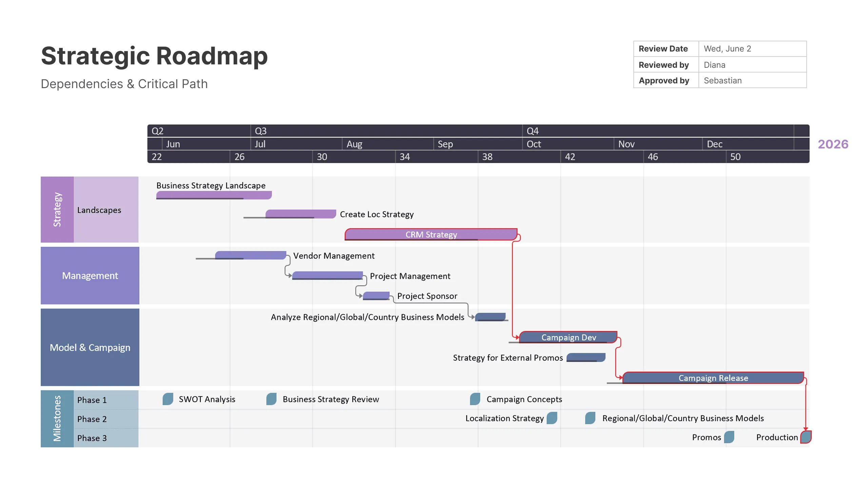Select the Model & Campaign swimlane header
868x488 pixels.
pos(90,347)
